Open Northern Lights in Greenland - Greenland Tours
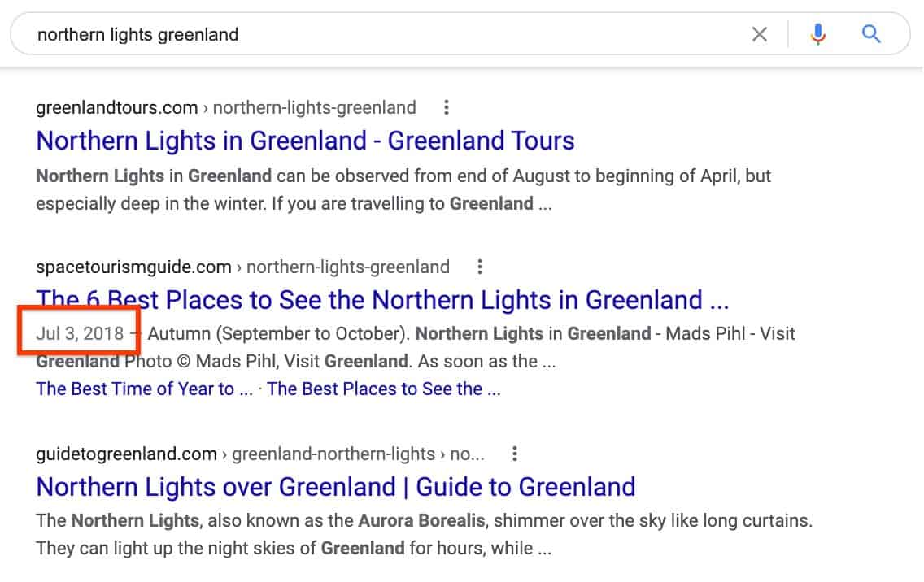The image size is (924, 582). point(305,141)
